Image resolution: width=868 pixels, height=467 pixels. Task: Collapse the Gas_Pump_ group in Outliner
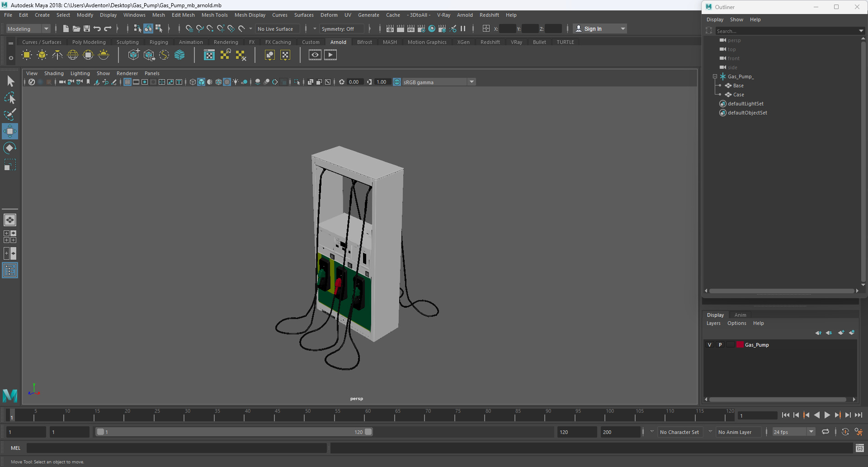coord(715,76)
